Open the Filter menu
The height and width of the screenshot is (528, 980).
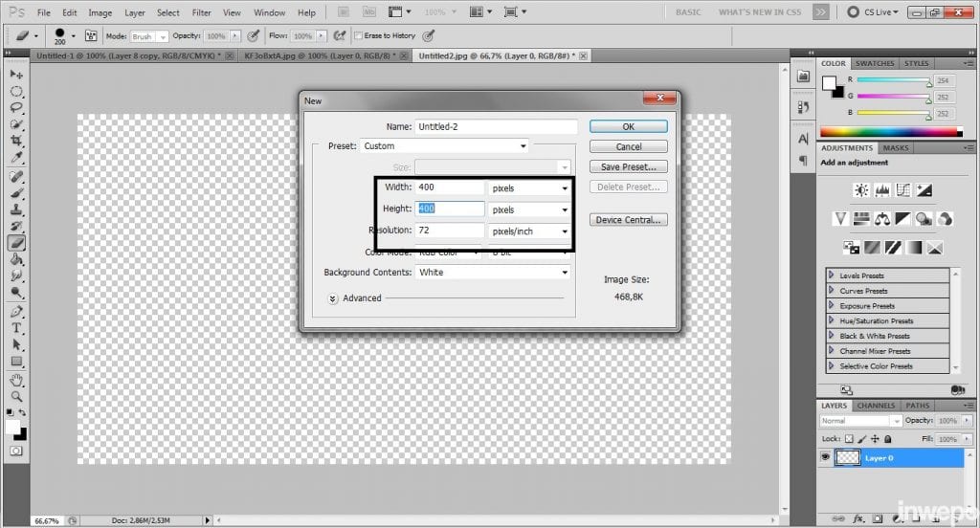click(201, 13)
